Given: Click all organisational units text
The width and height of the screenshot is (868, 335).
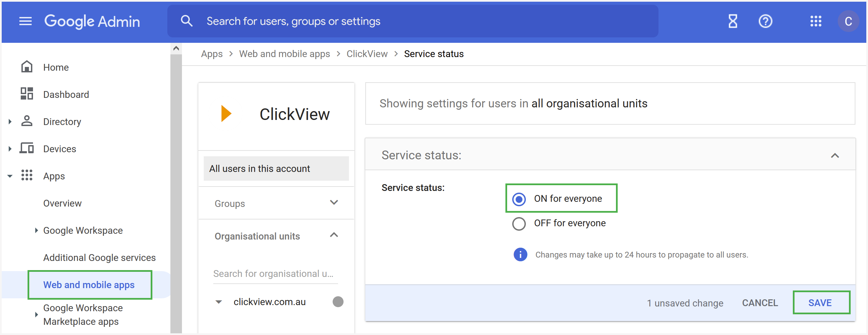Looking at the screenshot, I should point(589,103).
